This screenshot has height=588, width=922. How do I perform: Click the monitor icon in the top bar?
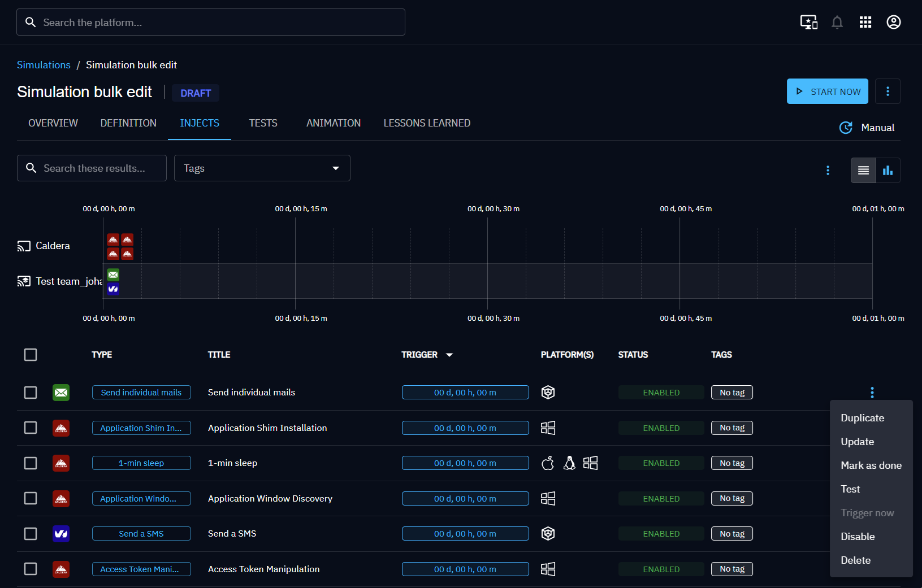808,23
